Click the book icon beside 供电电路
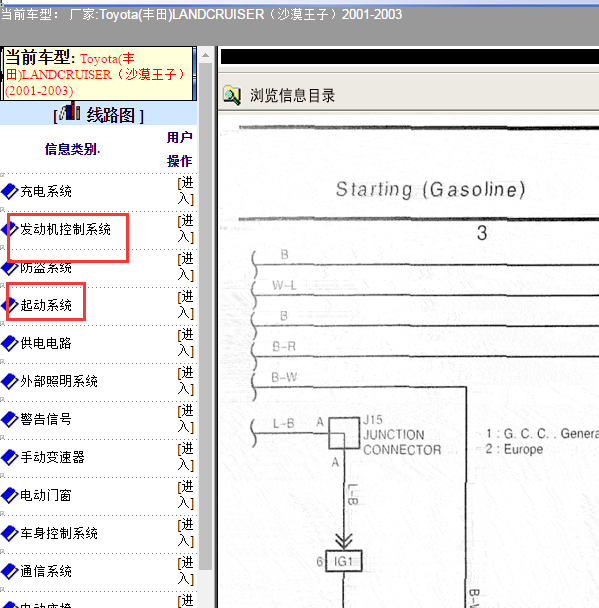The height and width of the screenshot is (608, 599). (x=10, y=343)
